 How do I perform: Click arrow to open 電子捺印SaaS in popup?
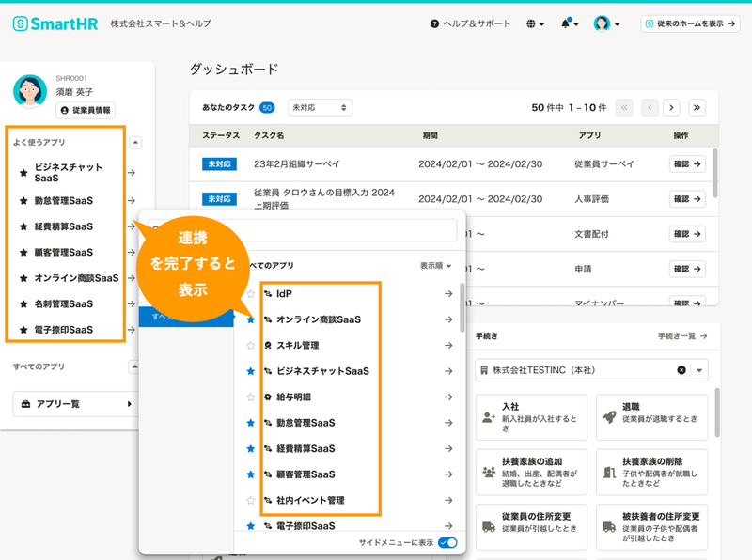click(448, 526)
